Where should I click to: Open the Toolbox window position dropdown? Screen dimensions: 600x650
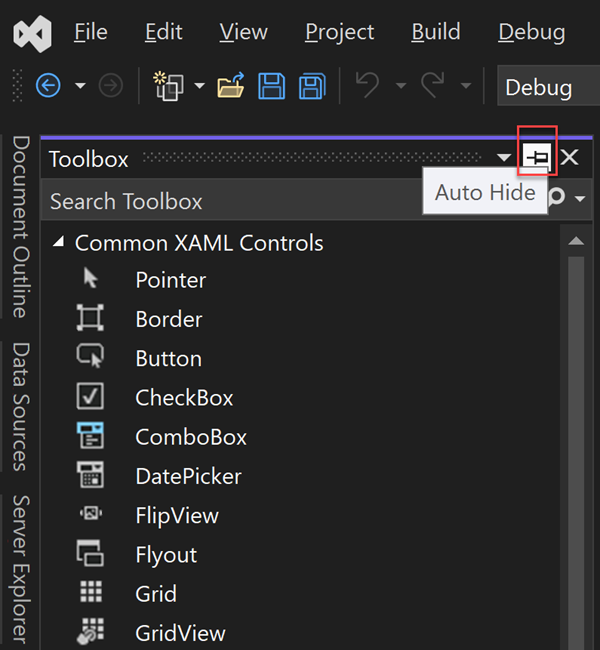(504, 158)
